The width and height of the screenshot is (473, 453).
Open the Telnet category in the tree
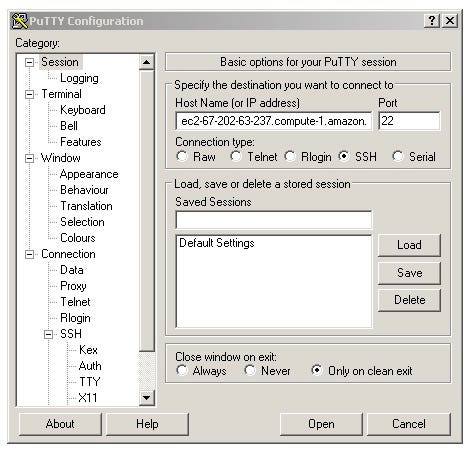[75, 302]
